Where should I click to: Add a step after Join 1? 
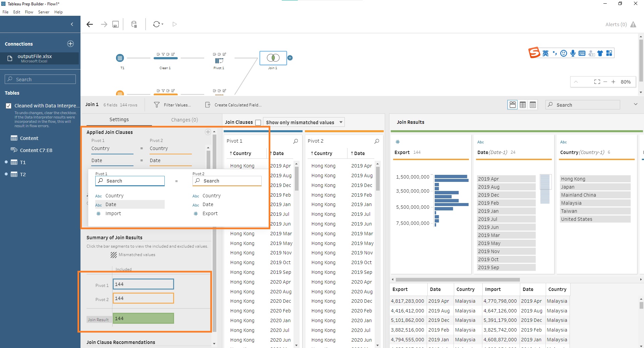coord(290,58)
